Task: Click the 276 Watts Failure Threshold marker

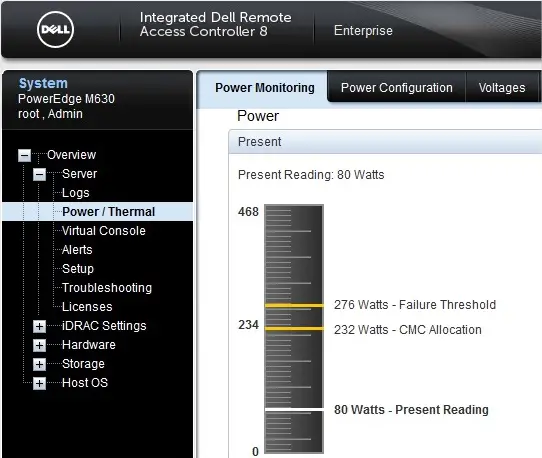Action: [294, 306]
